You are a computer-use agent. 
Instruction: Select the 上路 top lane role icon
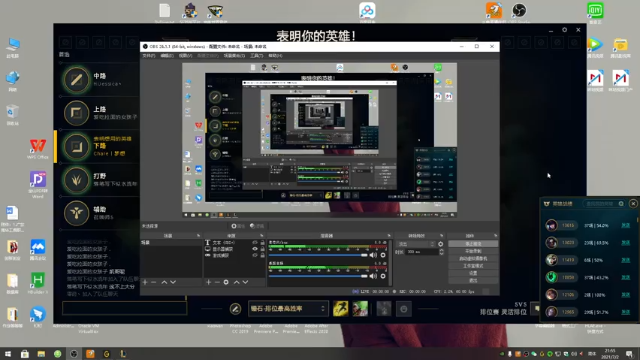click(x=76, y=113)
